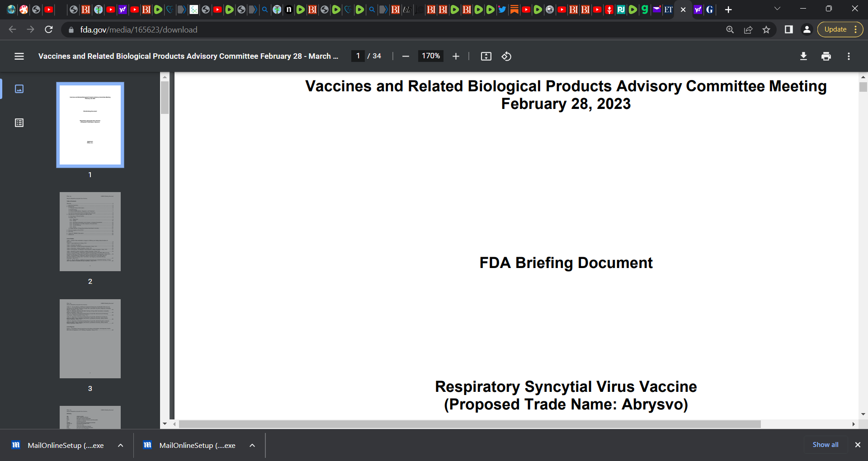The image size is (868, 461).
Task: Reload the current page
Action: (x=49, y=29)
